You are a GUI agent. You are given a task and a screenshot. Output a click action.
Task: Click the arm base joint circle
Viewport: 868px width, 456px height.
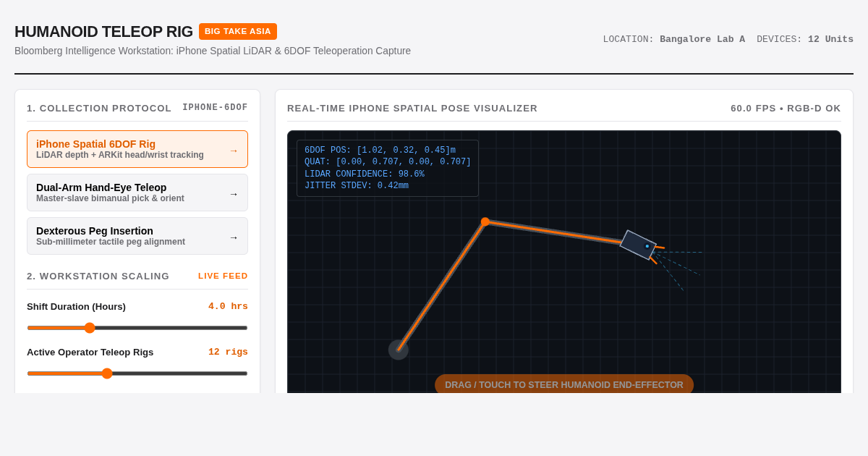pyautogui.click(x=399, y=350)
